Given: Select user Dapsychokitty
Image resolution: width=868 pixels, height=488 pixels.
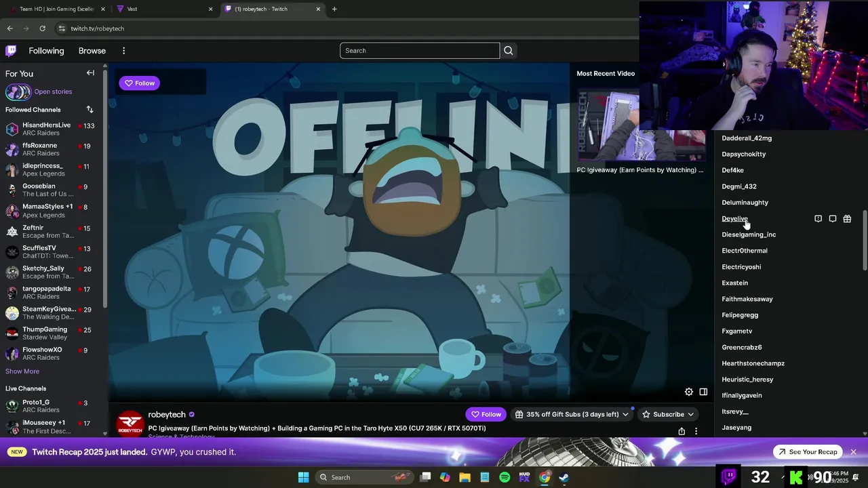Looking at the screenshot, I should point(744,155).
